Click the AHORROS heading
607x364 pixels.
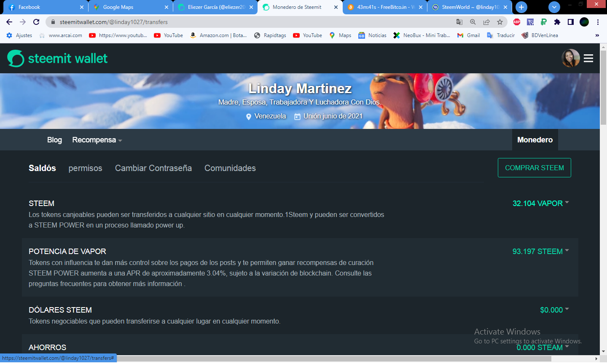click(x=48, y=348)
